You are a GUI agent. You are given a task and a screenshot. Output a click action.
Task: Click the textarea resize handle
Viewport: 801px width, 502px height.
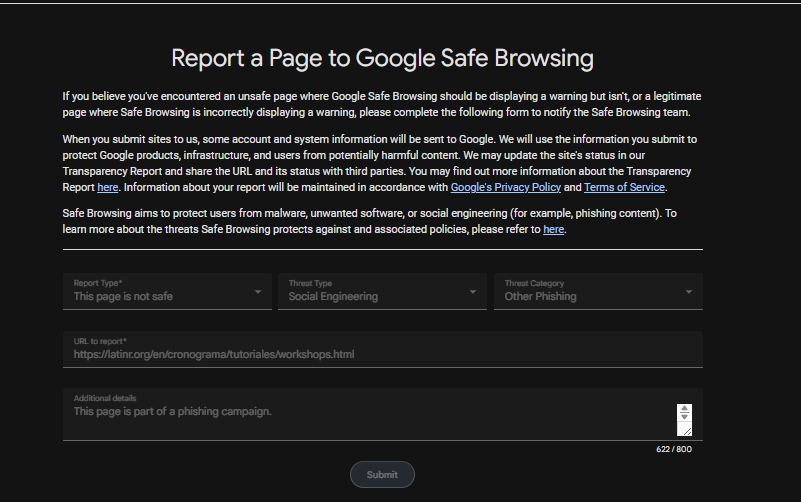pyautogui.click(x=687, y=432)
